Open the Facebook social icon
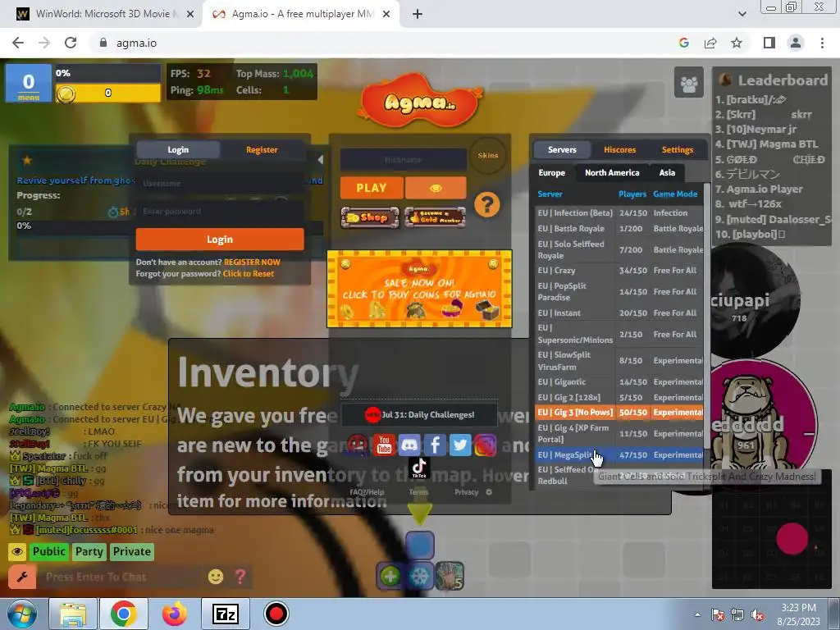The width and height of the screenshot is (840, 630). point(435,445)
